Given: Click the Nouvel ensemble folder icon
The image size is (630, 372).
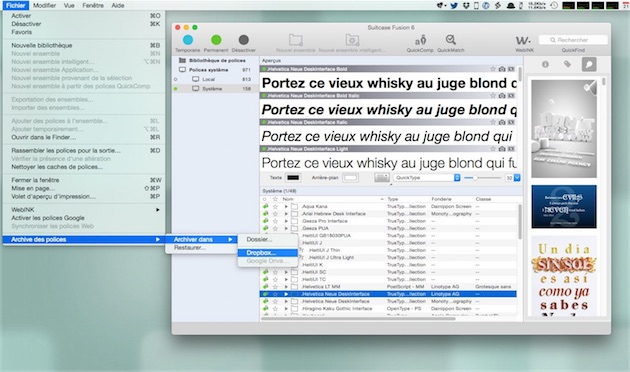Looking at the screenshot, I should coord(296,40).
